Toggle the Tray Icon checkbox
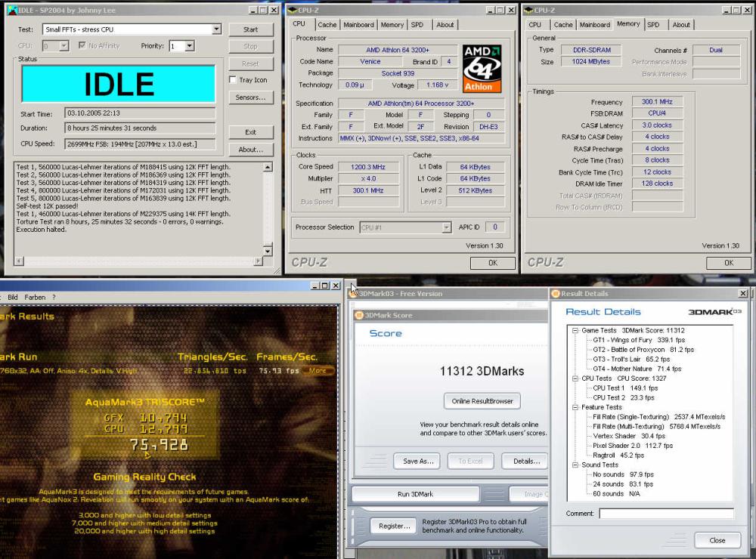 pos(233,80)
